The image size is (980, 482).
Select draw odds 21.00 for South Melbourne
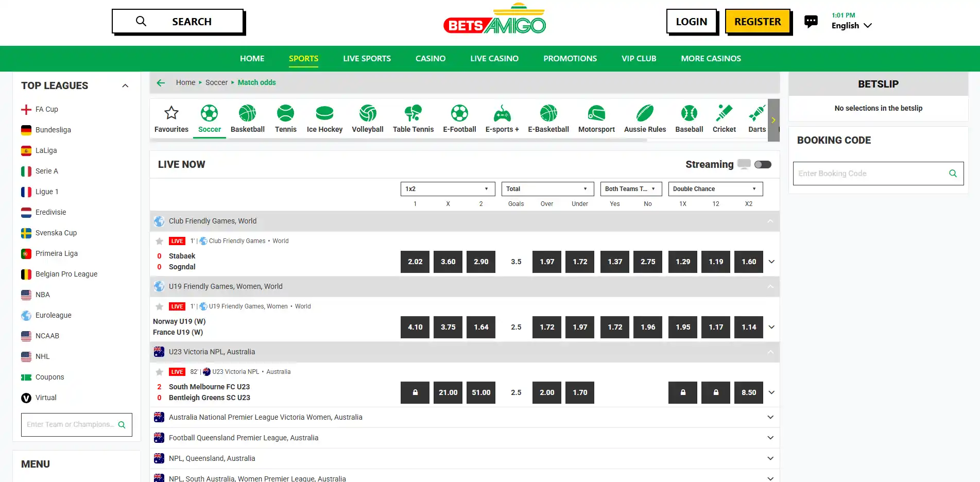[448, 392]
